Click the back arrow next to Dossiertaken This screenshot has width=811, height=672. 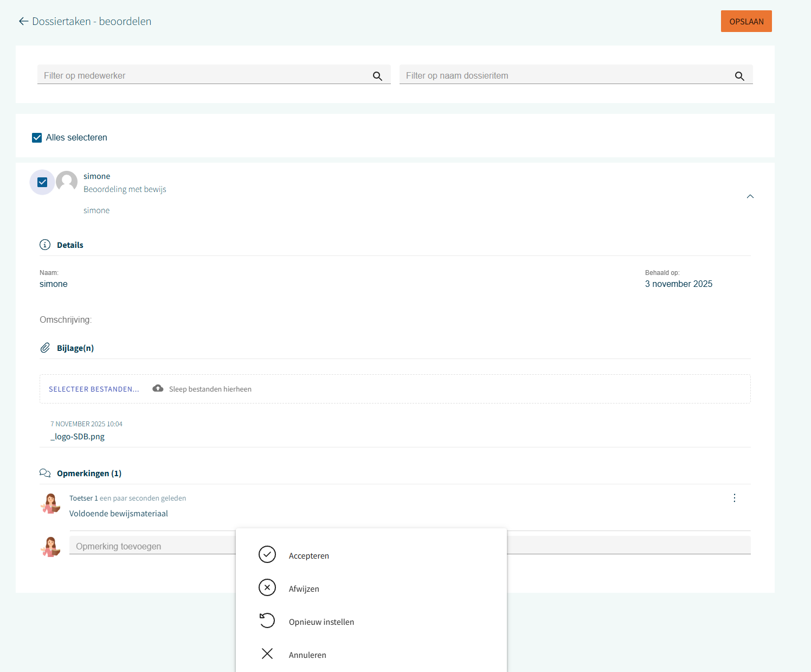coord(23,21)
